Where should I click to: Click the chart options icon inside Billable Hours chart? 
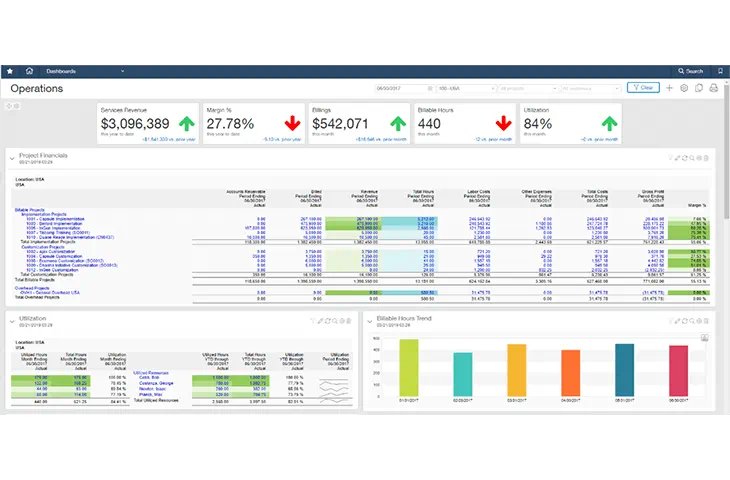[x=704, y=338]
